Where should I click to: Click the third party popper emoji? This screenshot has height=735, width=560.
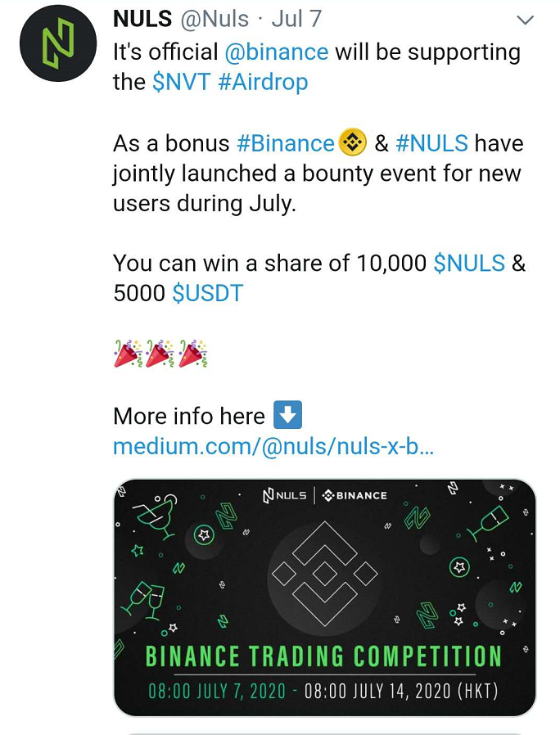tap(193, 354)
